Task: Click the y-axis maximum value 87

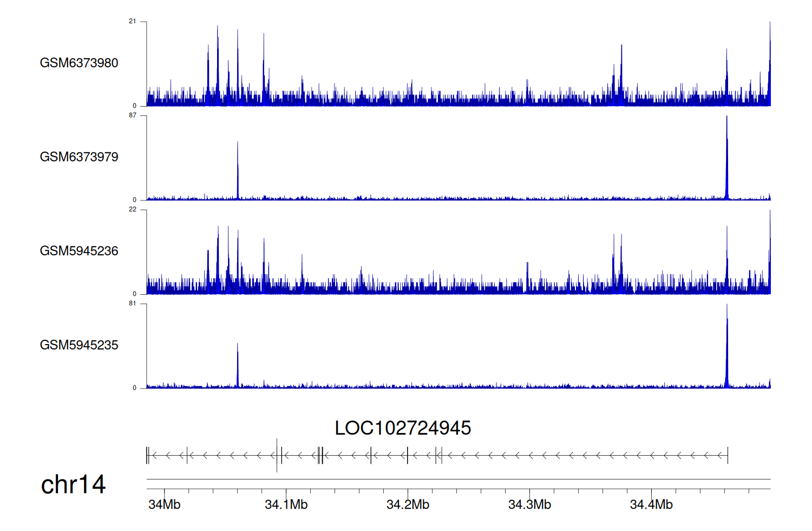Action: (133, 115)
